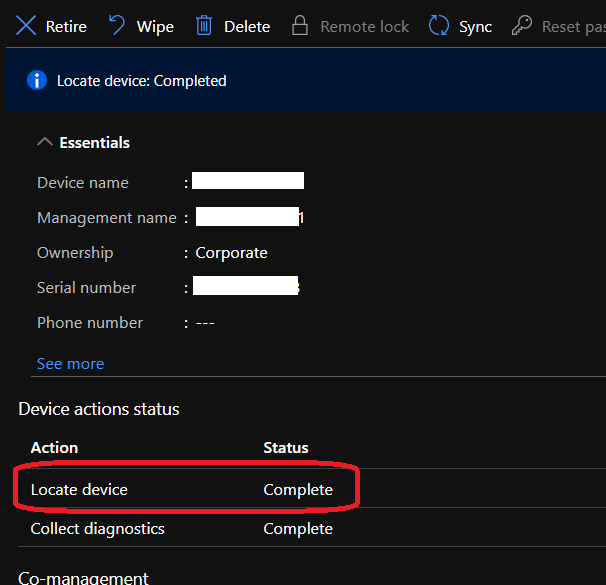Image resolution: width=606 pixels, height=585 pixels.
Task: Click the blue info icon in the notification
Action: click(x=37, y=80)
